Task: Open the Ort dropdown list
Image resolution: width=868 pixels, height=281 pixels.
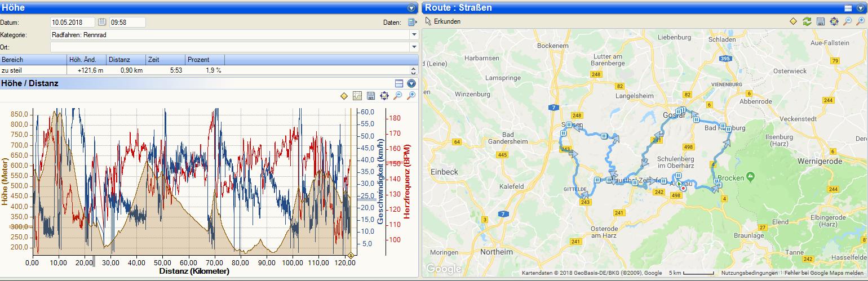Action: click(414, 47)
